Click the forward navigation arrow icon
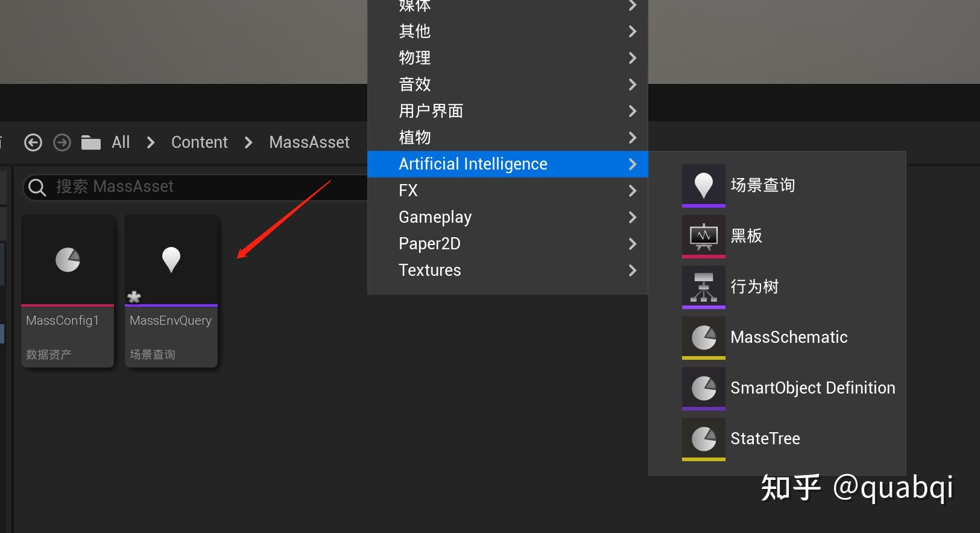The image size is (980, 533). [x=62, y=142]
